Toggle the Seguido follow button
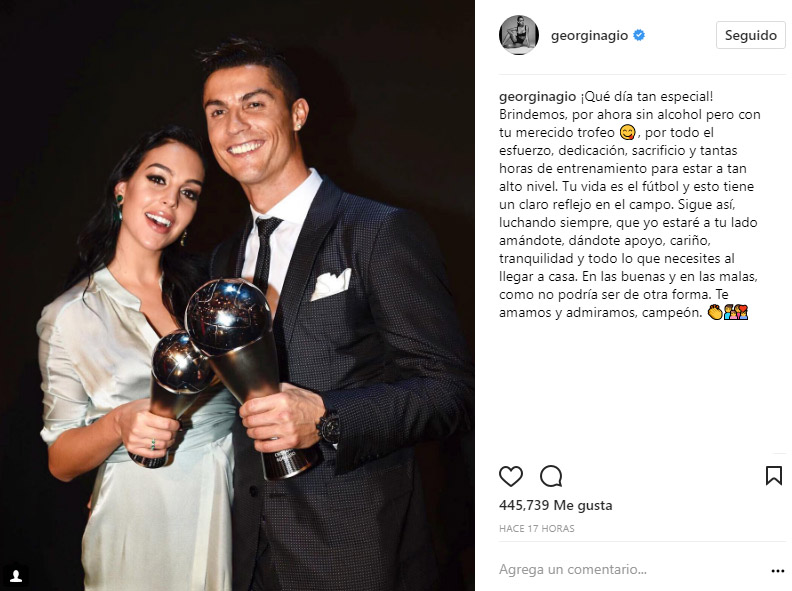 click(x=751, y=35)
